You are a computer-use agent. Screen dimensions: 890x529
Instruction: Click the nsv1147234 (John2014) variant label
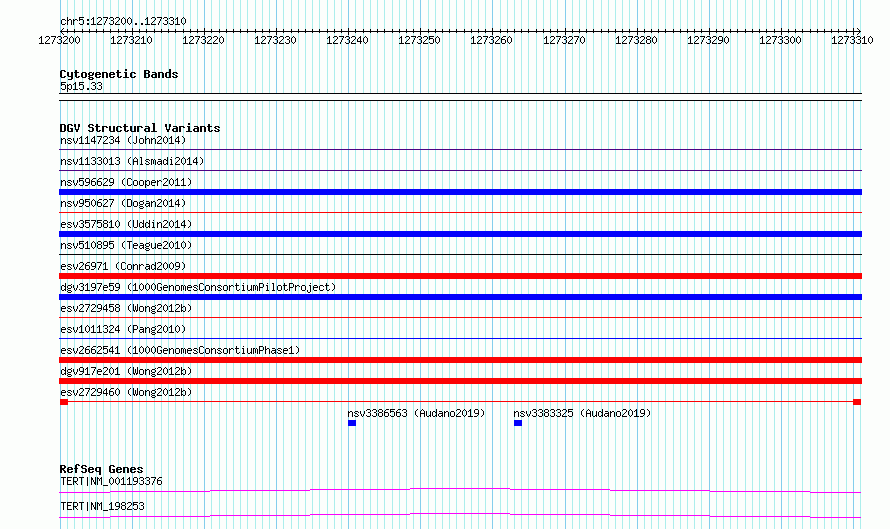coord(123,140)
